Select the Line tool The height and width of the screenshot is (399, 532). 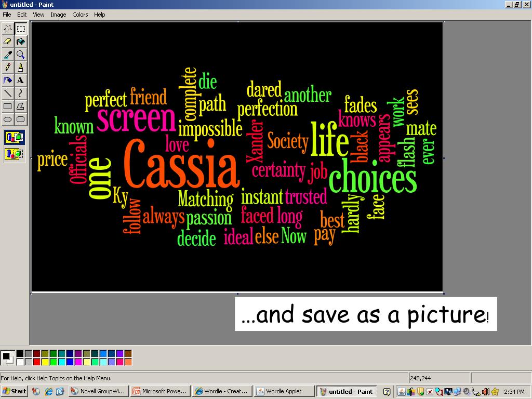(x=7, y=93)
